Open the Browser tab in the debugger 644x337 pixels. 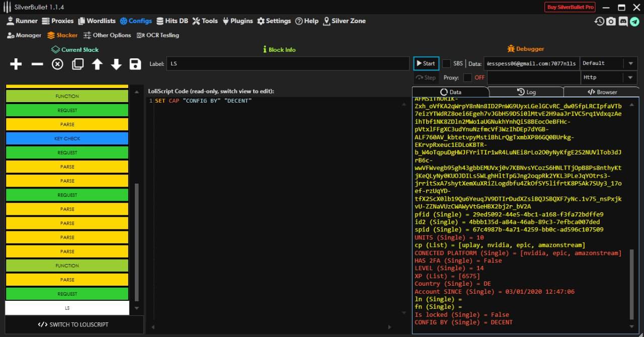[x=602, y=92]
